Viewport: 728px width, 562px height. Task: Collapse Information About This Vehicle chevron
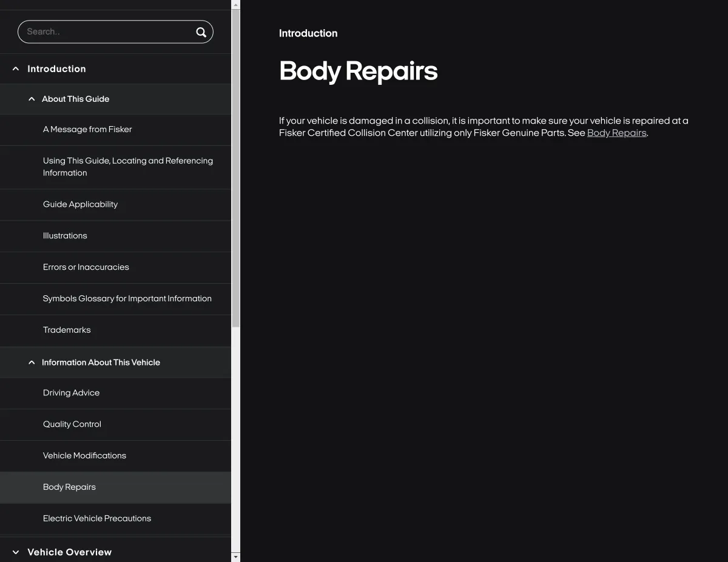32,363
